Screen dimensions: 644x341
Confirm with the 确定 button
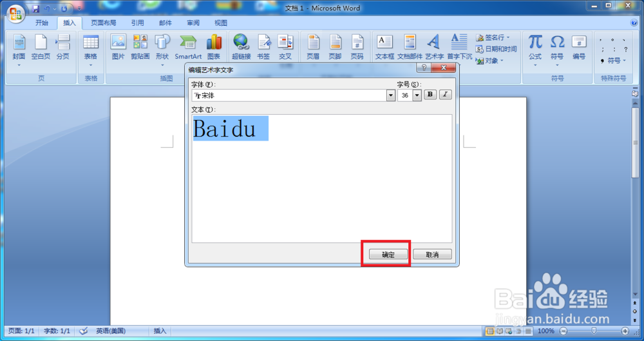(x=388, y=255)
